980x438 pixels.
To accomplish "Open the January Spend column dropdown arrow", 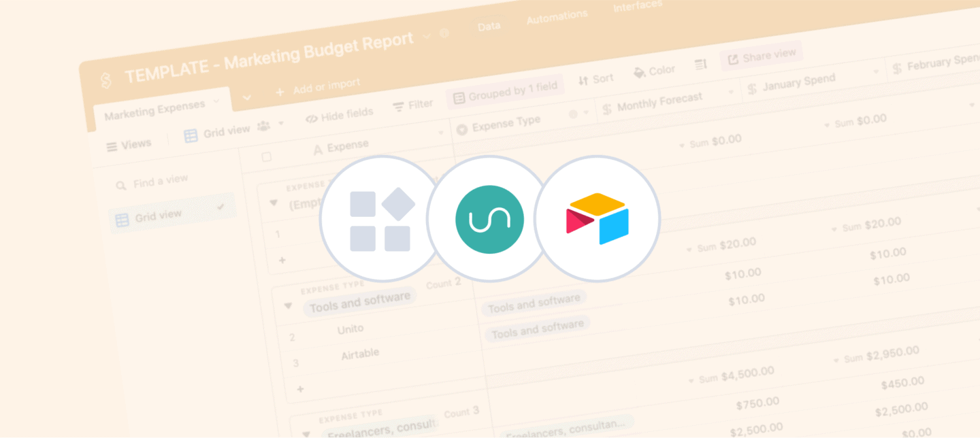I will [x=876, y=71].
